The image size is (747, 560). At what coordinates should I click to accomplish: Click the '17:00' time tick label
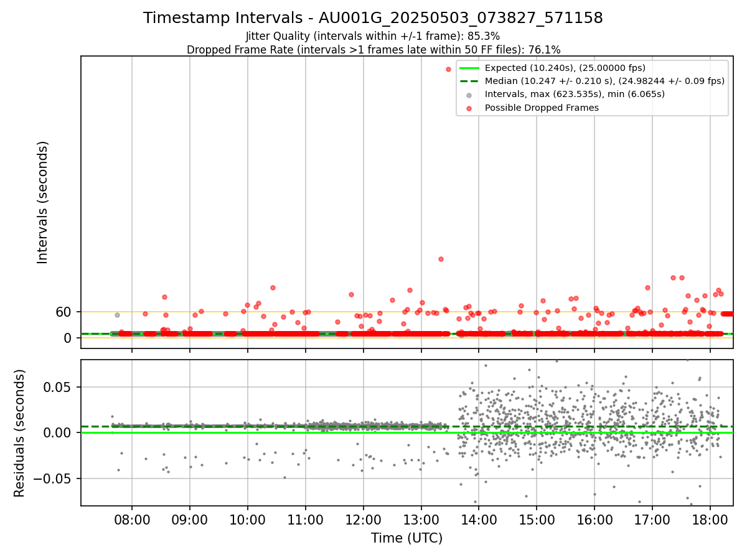click(652, 519)
